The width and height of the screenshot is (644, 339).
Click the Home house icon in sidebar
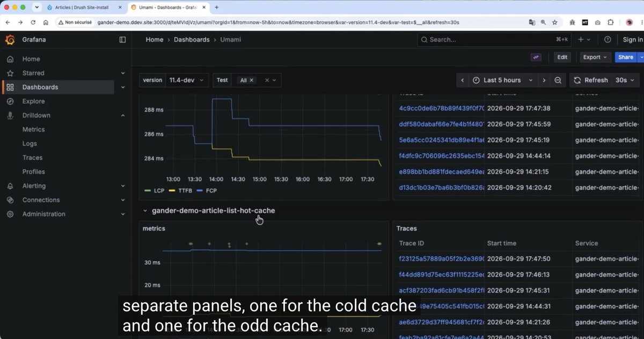click(x=10, y=59)
